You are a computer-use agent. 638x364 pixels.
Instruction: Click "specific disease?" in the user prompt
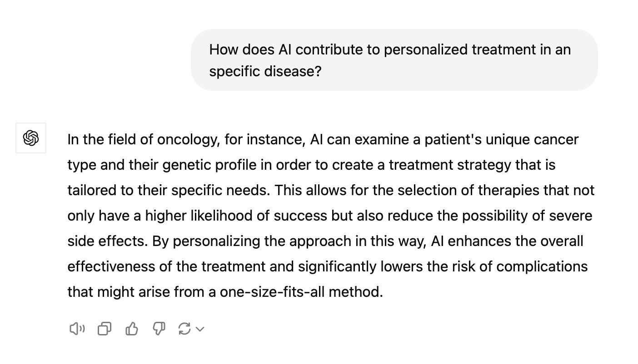(265, 71)
